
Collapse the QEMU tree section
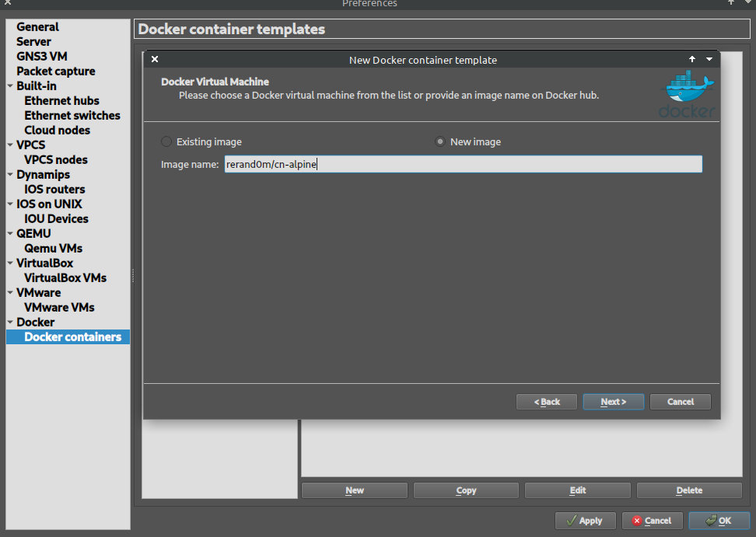[10, 234]
